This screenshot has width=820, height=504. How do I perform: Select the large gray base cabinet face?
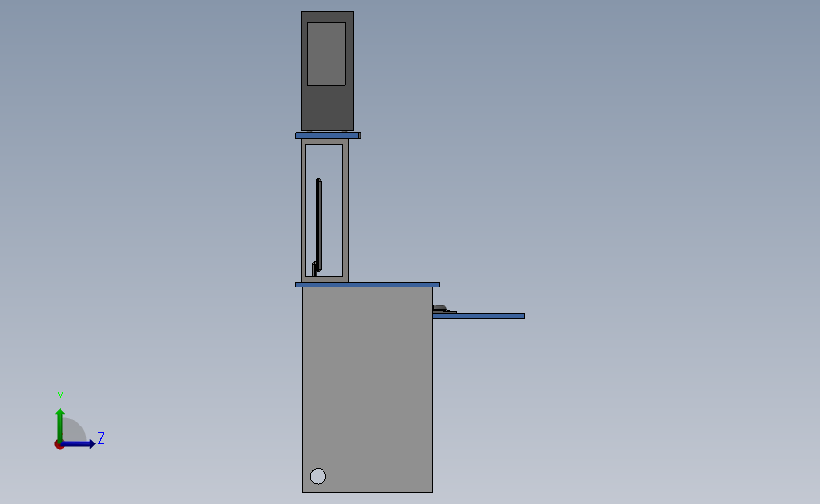click(x=367, y=390)
